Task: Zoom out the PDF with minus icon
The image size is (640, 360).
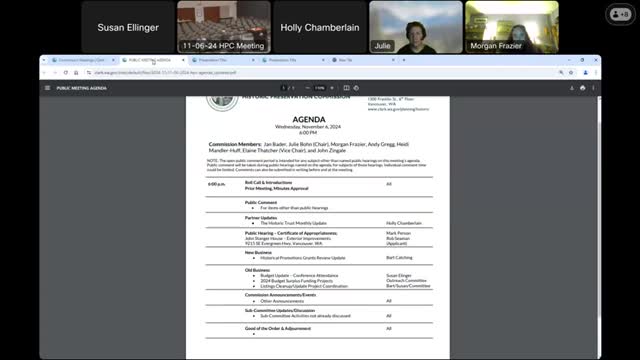Action: point(308,88)
